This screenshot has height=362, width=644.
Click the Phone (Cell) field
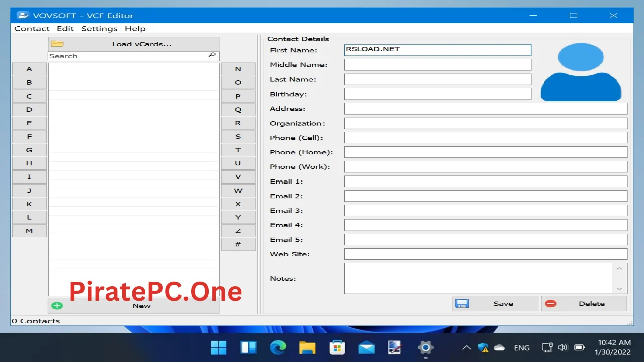click(486, 137)
